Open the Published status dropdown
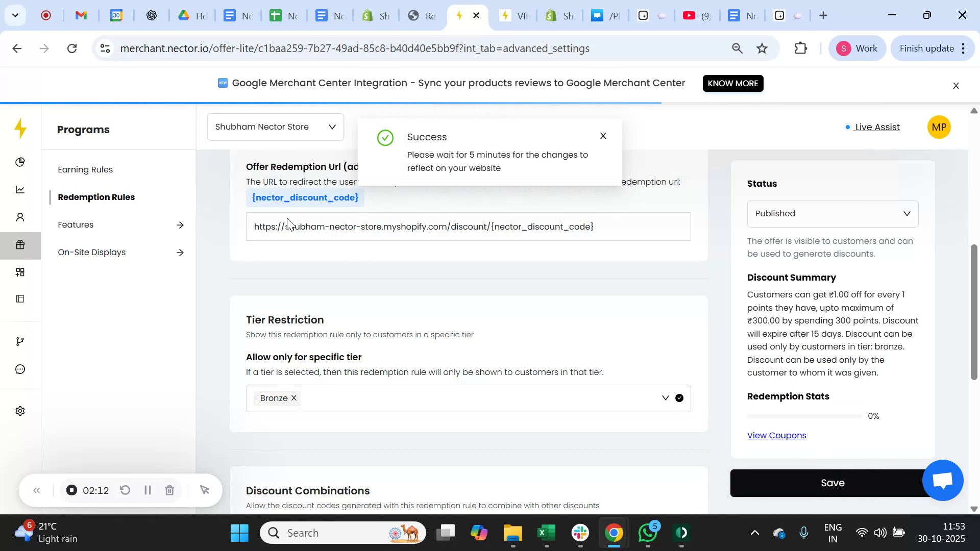Image resolution: width=980 pixels, height=551 pixels. pos(832,214)
